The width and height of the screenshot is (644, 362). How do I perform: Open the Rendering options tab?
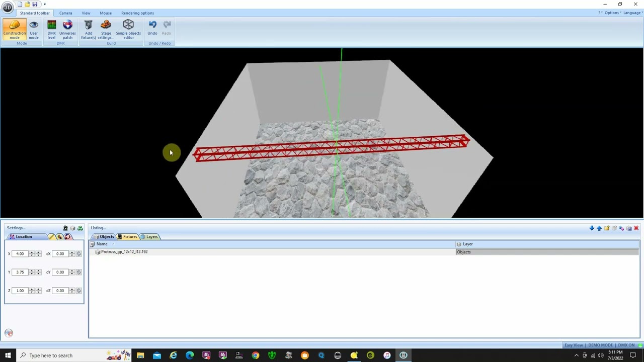point(137,13)
